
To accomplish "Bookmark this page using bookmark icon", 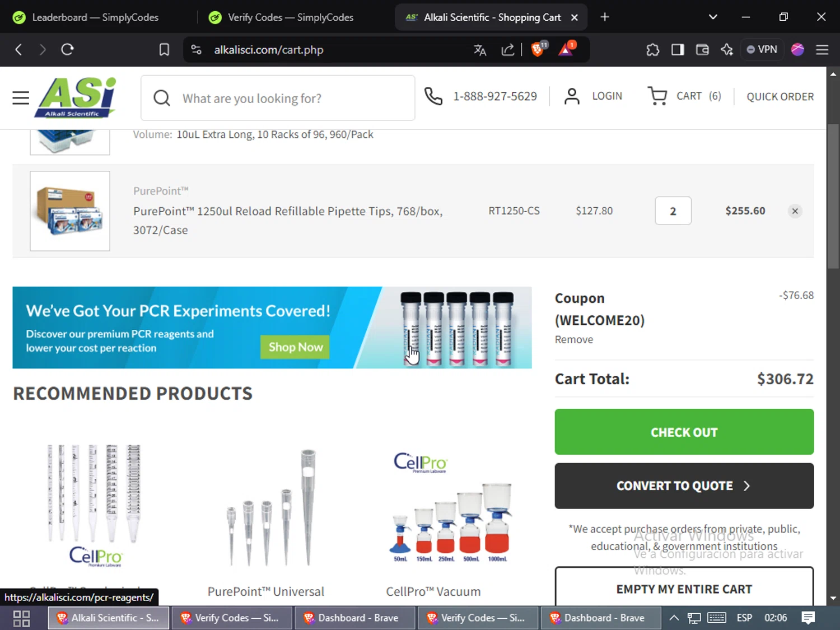I will pos(164,50).
